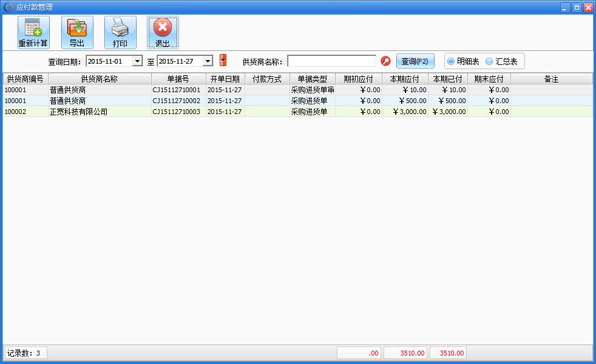The image size is (596, 364).
Task: Click the 退出 exit toolbar icon
Action: tap(163, 32)
